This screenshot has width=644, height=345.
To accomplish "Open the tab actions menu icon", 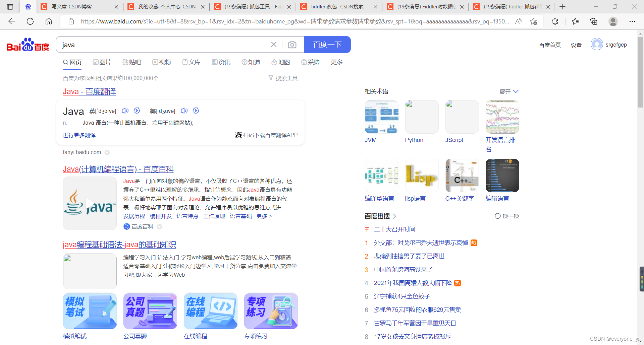I will (x=10, y=6).
